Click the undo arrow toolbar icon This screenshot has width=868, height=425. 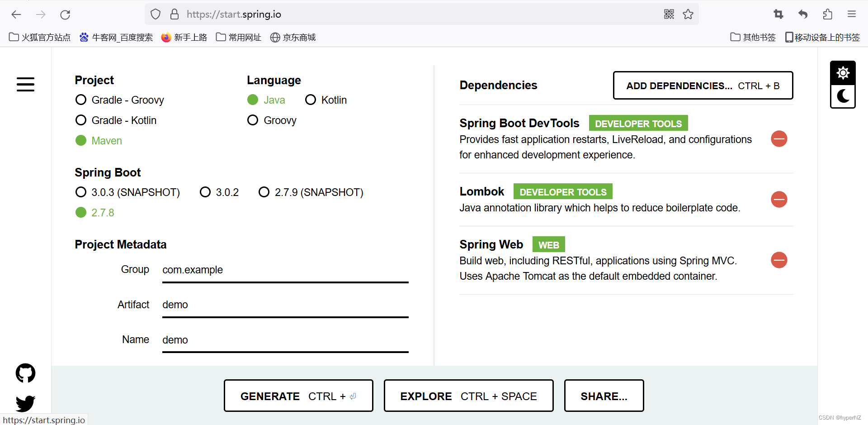(803, 14)
